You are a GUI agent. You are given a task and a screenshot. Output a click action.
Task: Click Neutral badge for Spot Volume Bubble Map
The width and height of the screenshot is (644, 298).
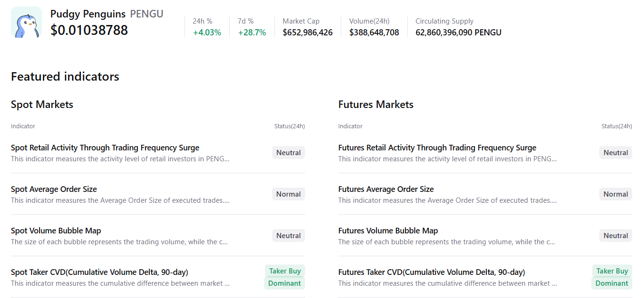pos(288,236)
